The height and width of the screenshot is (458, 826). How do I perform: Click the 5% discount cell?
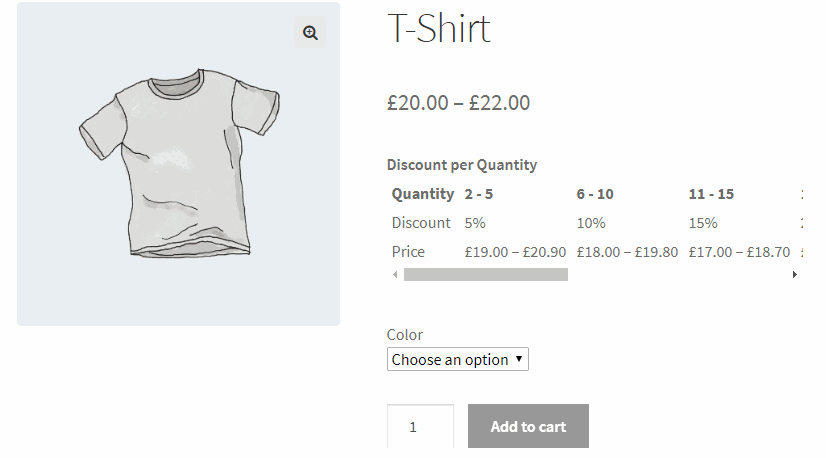[x=475, y=223]
